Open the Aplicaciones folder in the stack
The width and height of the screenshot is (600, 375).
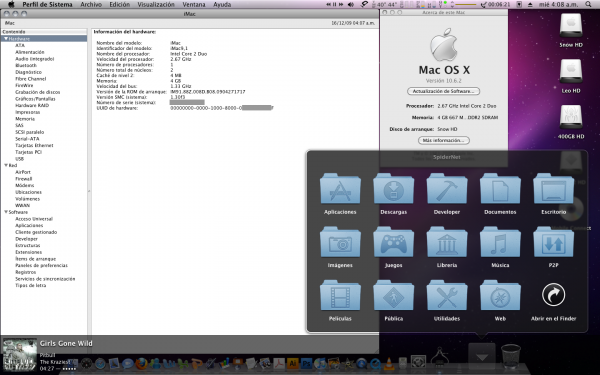pyautogui.click(x=340, y=189)
